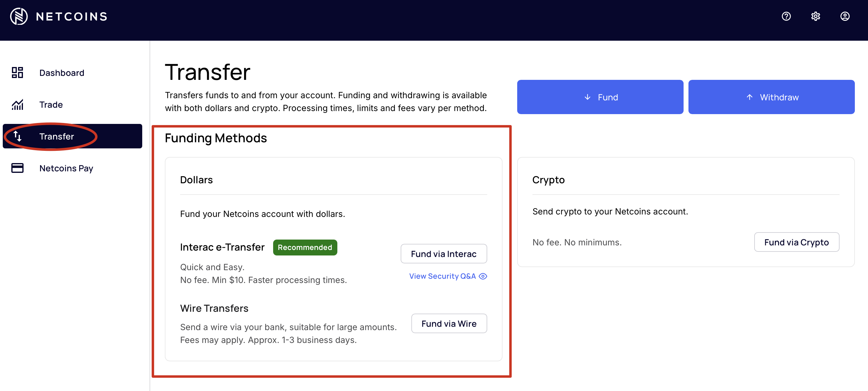Open the user profile icon
This screenshot has width=868, height=391.
[x=845, y=16]
